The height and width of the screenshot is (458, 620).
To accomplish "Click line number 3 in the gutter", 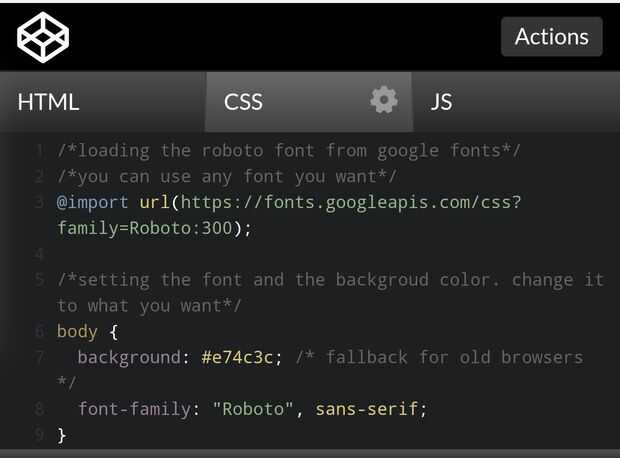I will pyautogui.click(x=39, y=202).
